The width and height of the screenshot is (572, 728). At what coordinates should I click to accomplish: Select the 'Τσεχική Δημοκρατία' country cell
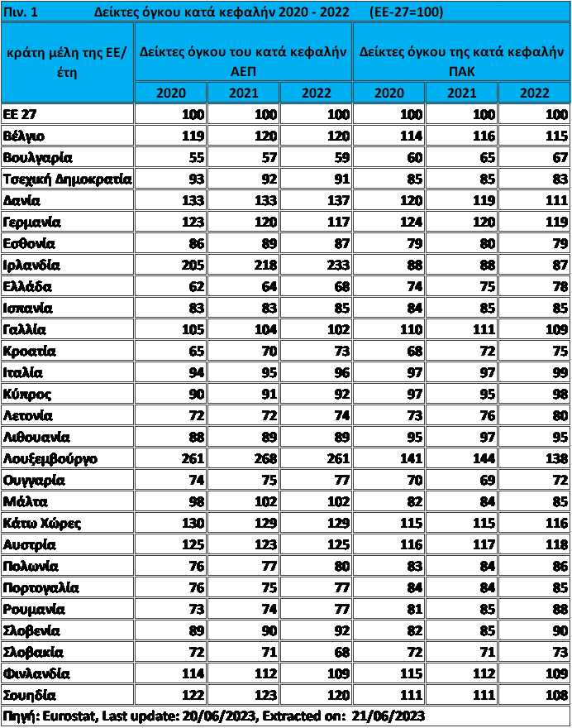tap(68, 179)
